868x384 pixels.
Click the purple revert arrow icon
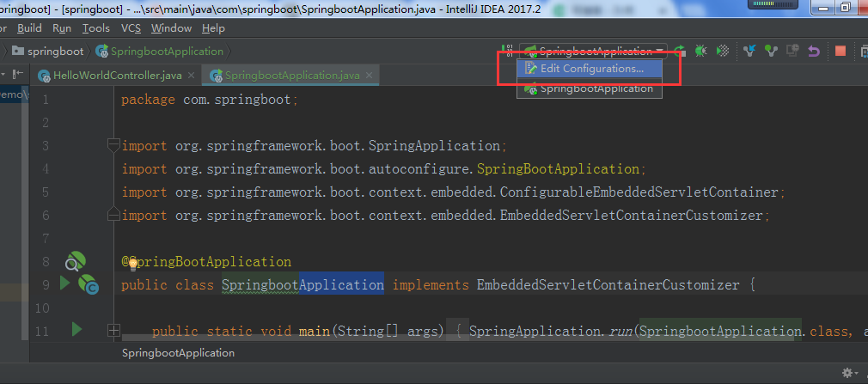coord(814,51)
